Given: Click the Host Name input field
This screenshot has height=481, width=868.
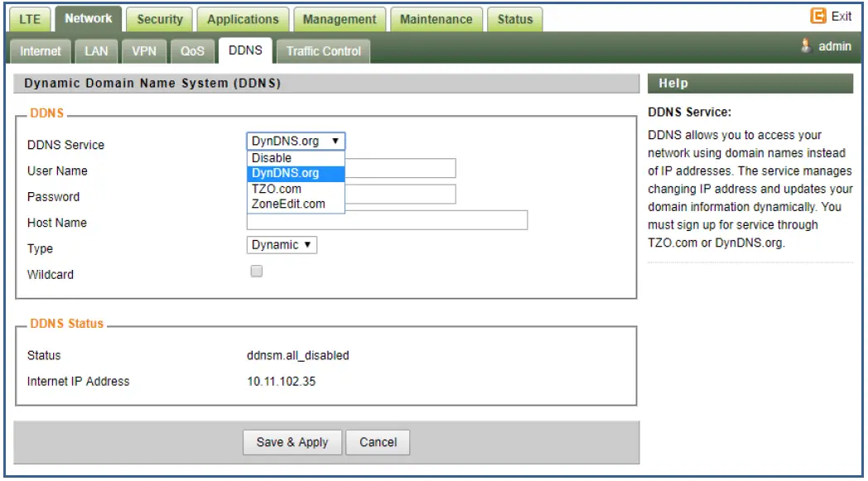Looking at the screenshot, I should point(387,220).
